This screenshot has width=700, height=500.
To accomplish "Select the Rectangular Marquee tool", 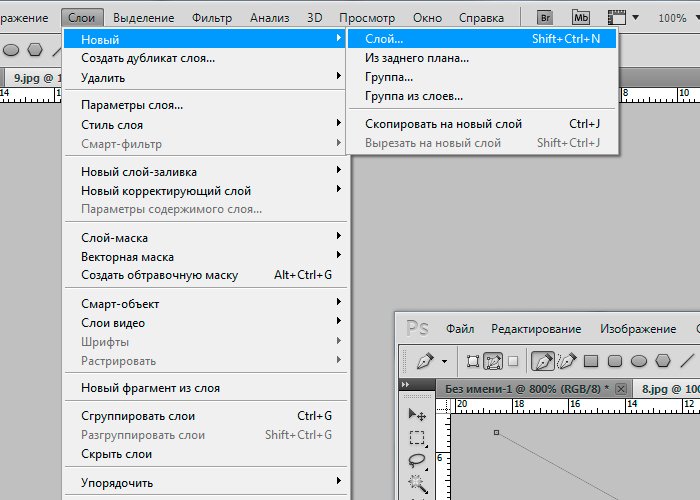I will [x=417, y=437].
